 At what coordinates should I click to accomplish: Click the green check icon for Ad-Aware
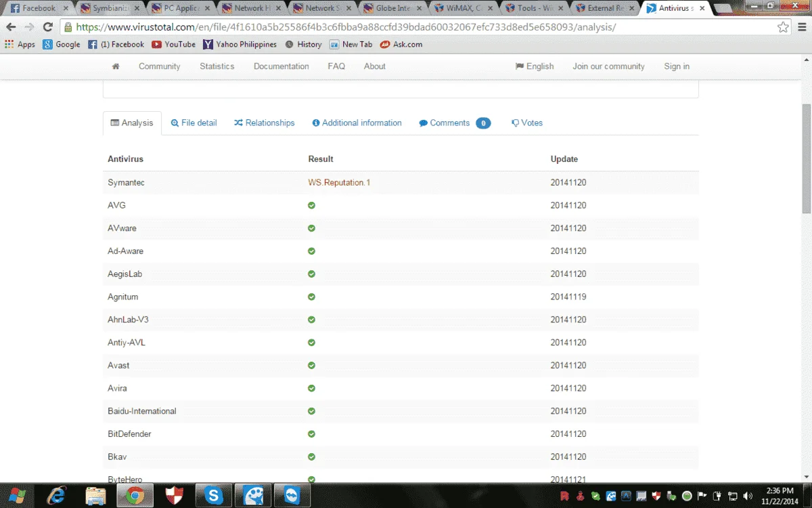tap(311, 251)
